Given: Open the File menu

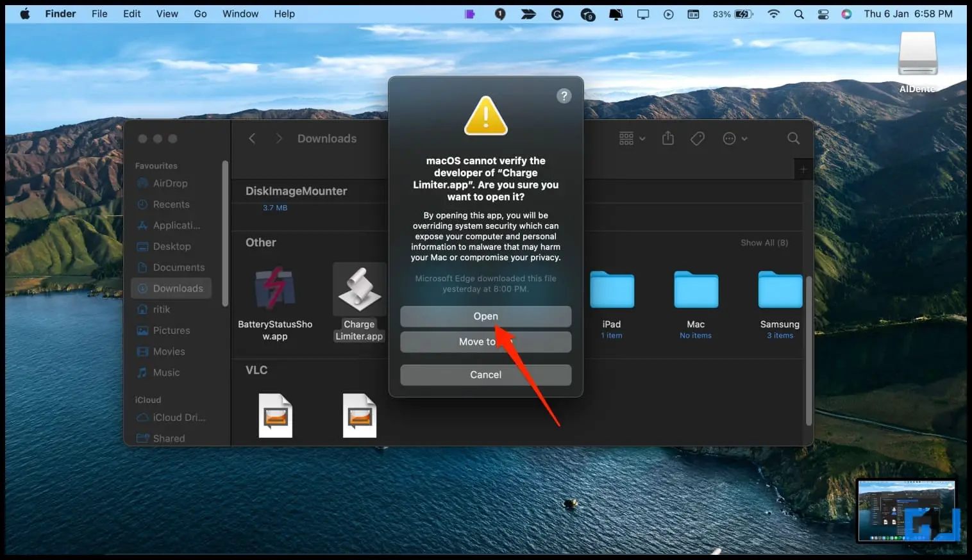Looking at the screenshot, I should coord(99,13).
